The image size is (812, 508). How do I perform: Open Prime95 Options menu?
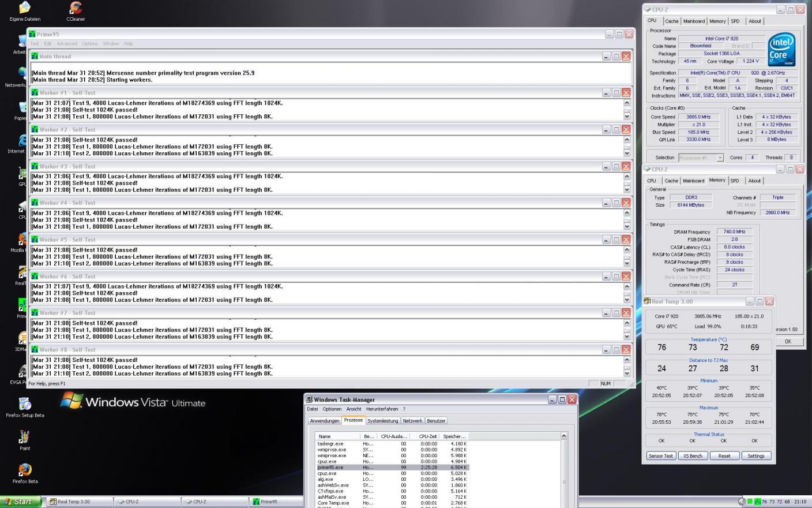coord(90,44)
